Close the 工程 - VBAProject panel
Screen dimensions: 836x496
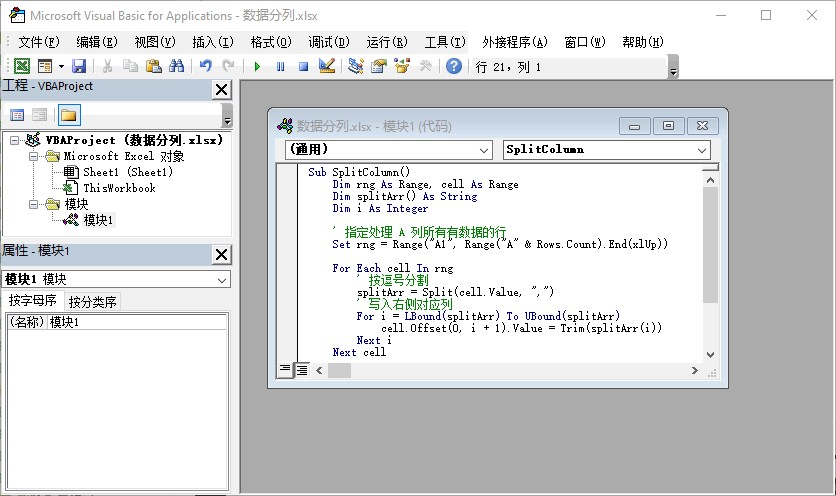221,90
